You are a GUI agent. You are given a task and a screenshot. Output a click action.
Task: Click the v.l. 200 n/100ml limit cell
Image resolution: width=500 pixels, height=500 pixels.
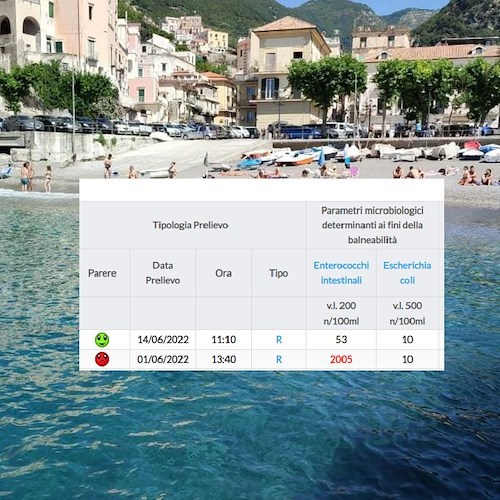point(341,313)
